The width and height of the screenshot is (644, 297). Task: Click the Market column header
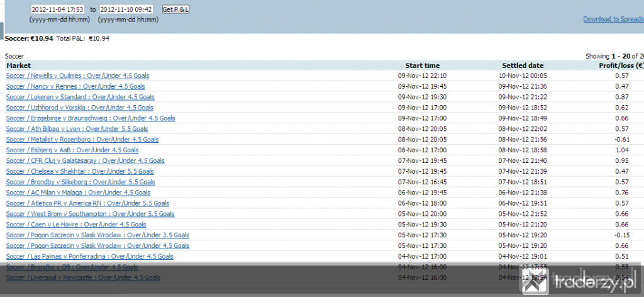tap(18, 65)
